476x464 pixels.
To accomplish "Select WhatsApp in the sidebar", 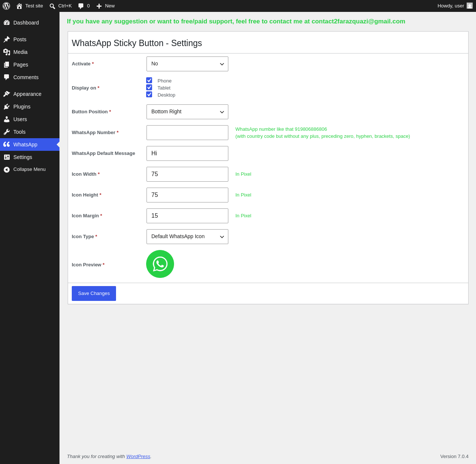I will (30, 145).
